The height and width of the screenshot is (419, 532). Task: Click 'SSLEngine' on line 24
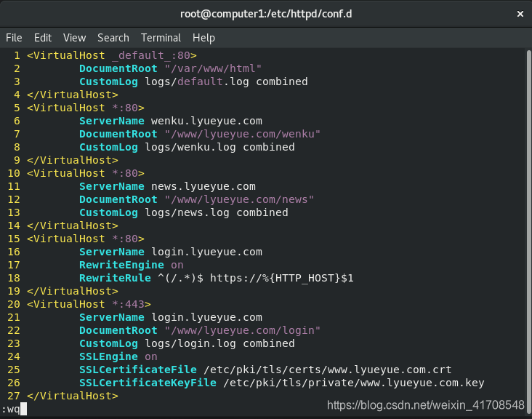click(108, 356)
